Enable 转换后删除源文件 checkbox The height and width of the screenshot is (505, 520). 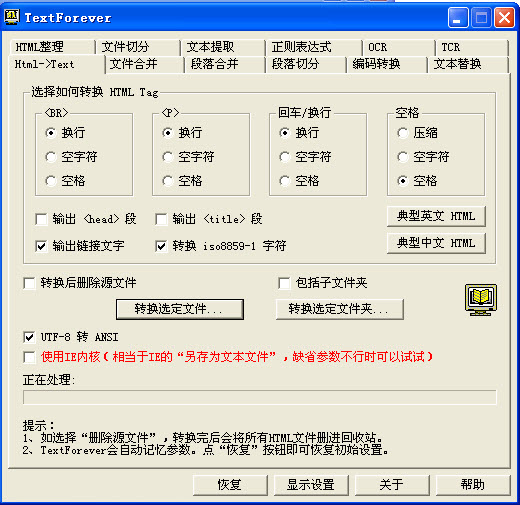pos(29,283)
